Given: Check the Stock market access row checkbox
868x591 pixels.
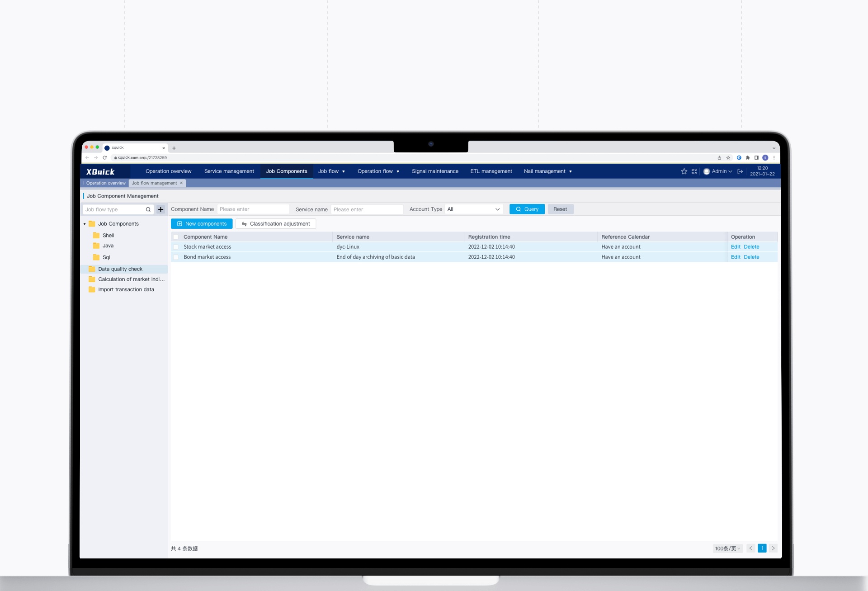Looking at the screenshot, I should [x=176, y=247].
